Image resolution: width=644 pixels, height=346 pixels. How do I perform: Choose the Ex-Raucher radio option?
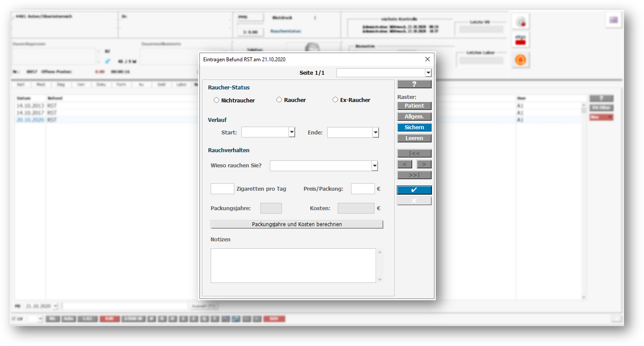click(335, 100)
